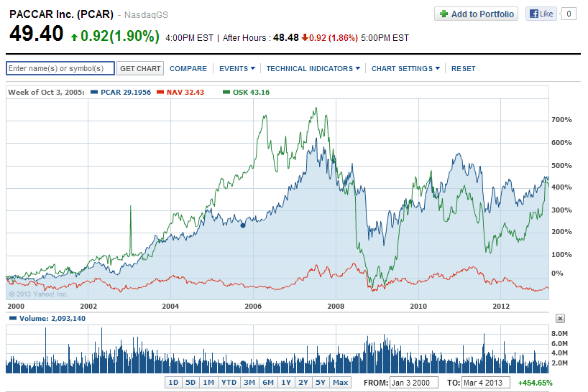Click the blue Volume legend swatch
Viewport: 588px width, 392px height.
[x=13, y=318]
